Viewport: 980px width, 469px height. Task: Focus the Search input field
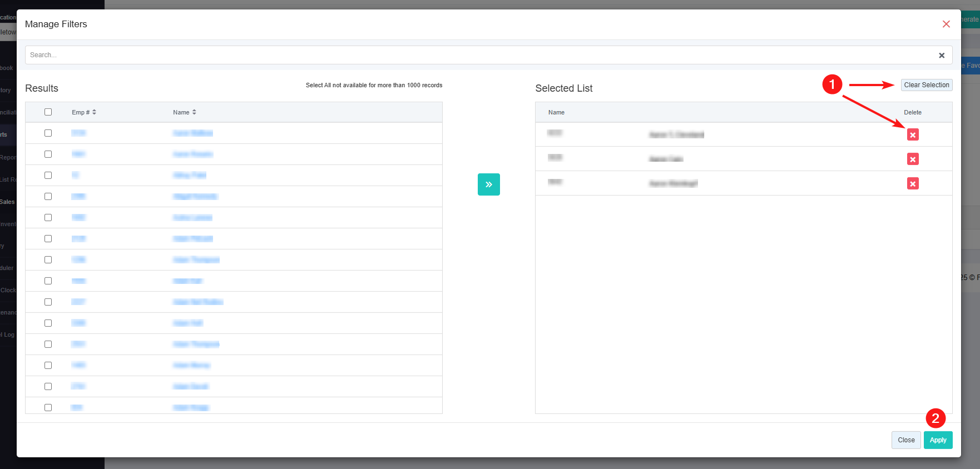coord(478,55)
